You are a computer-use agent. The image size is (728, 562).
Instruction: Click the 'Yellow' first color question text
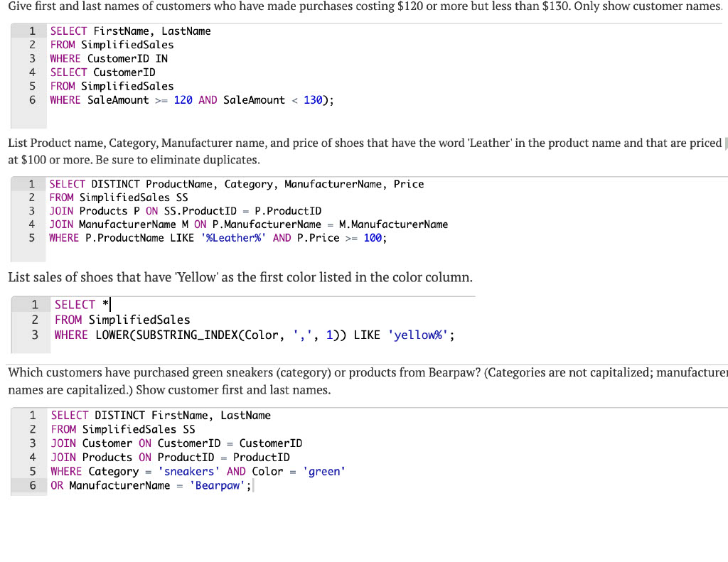240,278
